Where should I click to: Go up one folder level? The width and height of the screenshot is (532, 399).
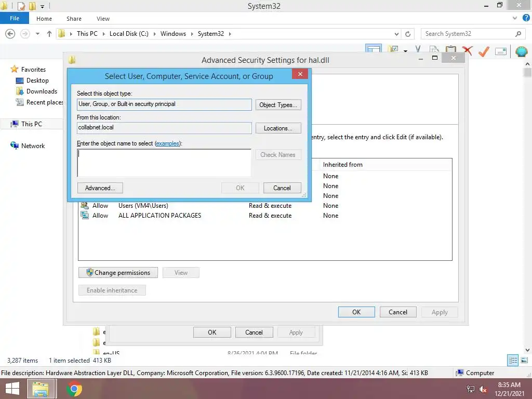(49, 34)
